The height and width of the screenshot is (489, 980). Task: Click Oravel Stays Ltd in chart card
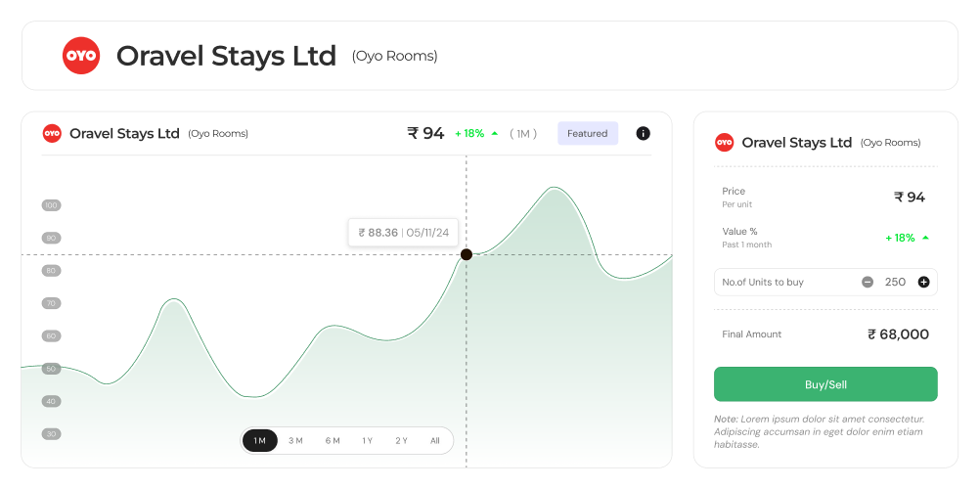point(124,133)
